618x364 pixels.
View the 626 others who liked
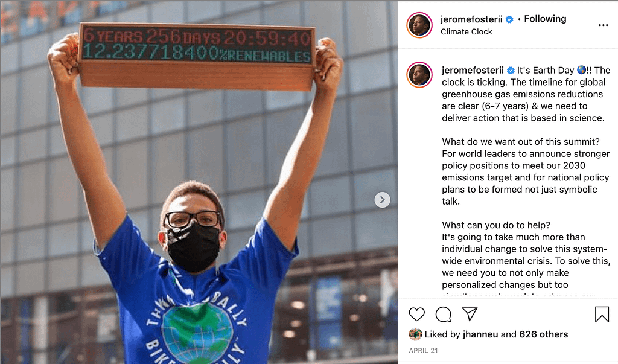[544, 334]
